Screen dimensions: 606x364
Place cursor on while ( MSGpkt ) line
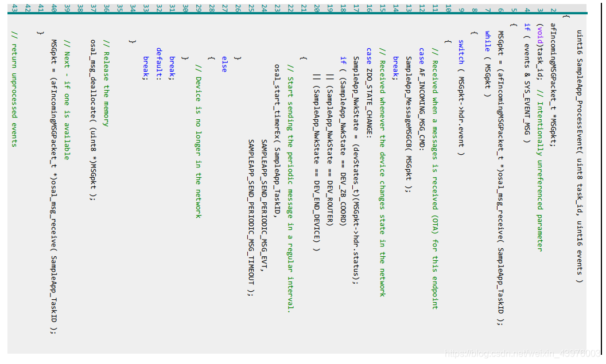[x=487, y=64]
